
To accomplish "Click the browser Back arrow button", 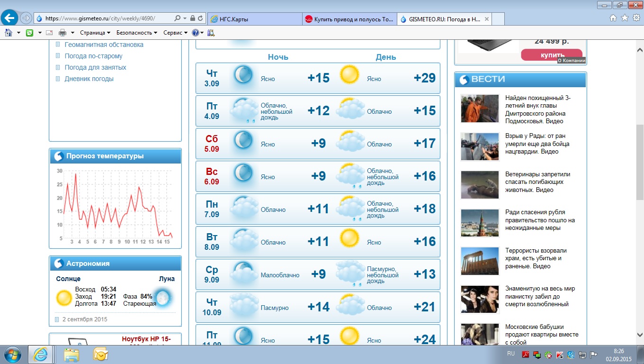I will tap(10, 18).
